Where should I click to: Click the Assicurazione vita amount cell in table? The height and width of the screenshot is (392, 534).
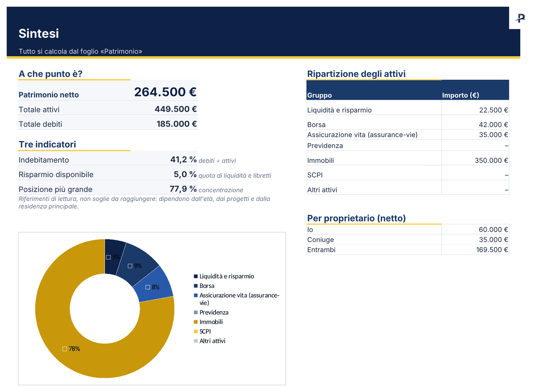point(475,135)
